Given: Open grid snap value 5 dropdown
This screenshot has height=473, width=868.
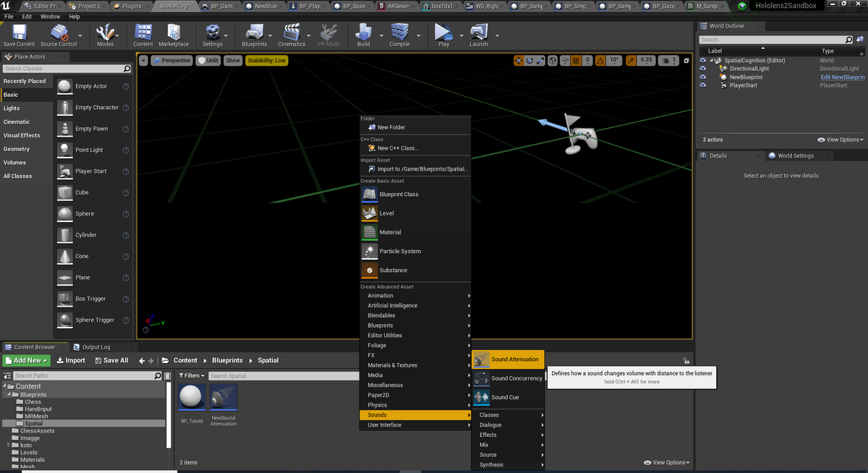Looking at the screenshot, I should click(587, 60).
